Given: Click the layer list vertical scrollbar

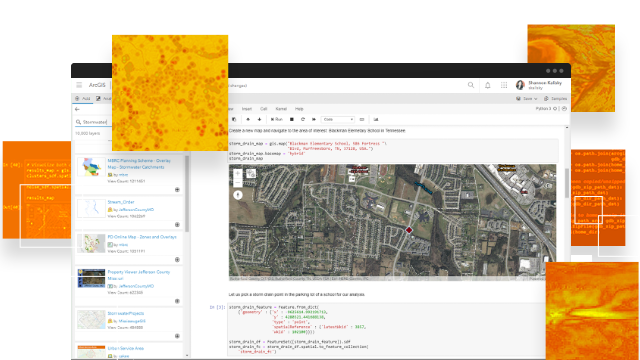Looking at the screenshot, I should tap(187, 193).
